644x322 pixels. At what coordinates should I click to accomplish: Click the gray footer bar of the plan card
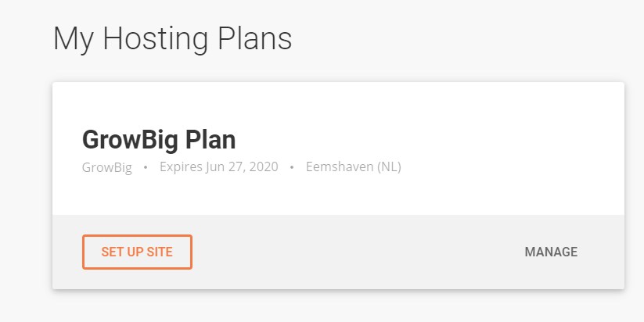338,252
